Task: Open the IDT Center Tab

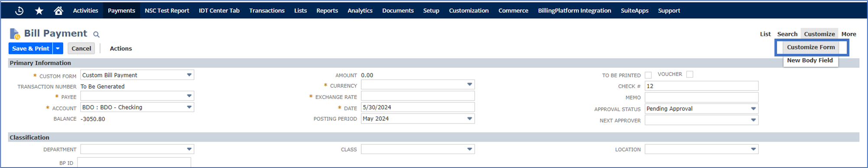Action: tap(219, 10)
